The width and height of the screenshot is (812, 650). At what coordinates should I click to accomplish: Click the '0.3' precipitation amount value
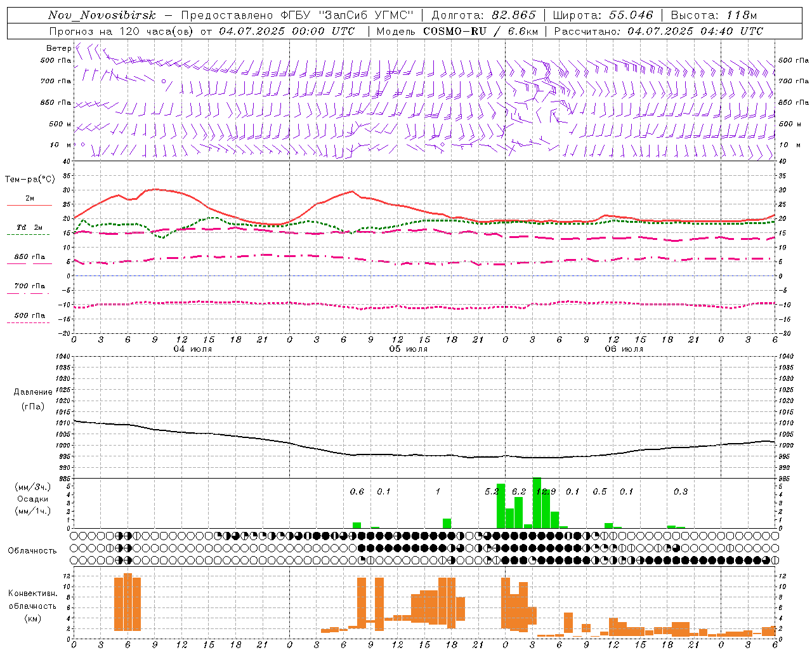(681, 491)
